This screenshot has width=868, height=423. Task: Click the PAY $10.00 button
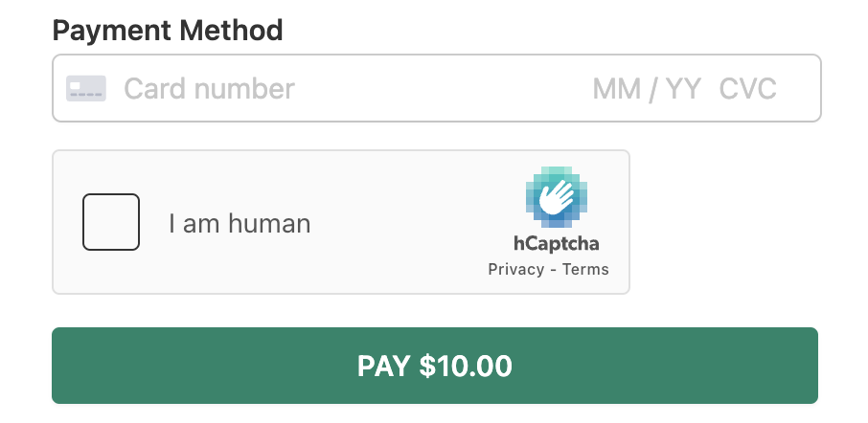coord(435,366)
